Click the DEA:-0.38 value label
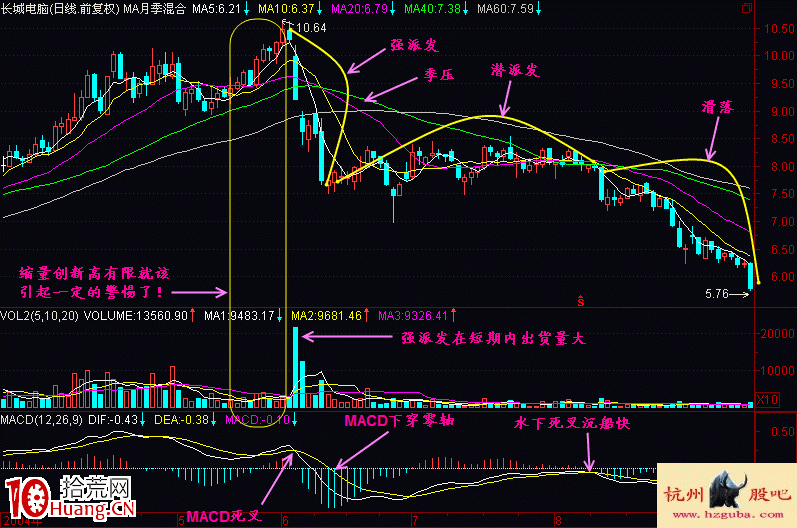The width and height of the screenshot is (797, 528). [181, 420]
